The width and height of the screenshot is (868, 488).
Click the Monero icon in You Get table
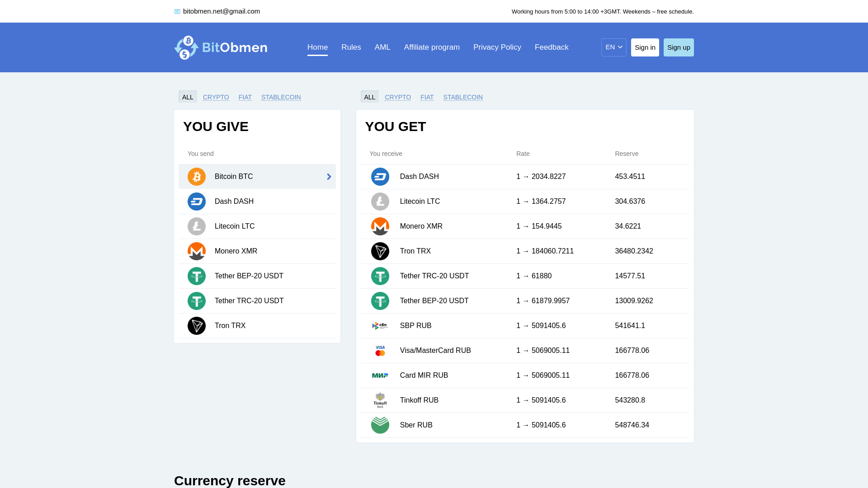pyautogui.click(x=380, y=226)
